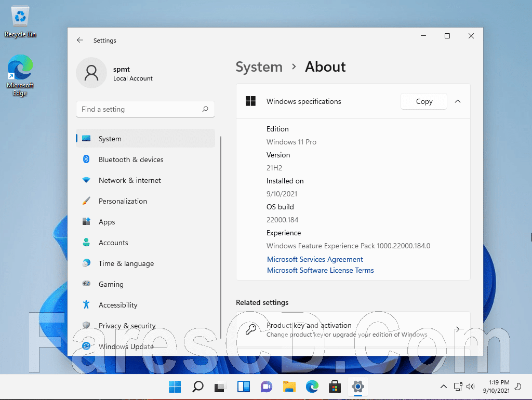Image resolution: width=532 pixels, height=400 pixels.
Task: Click the sidebar vertical scrollbar
Action: point(221,237)
